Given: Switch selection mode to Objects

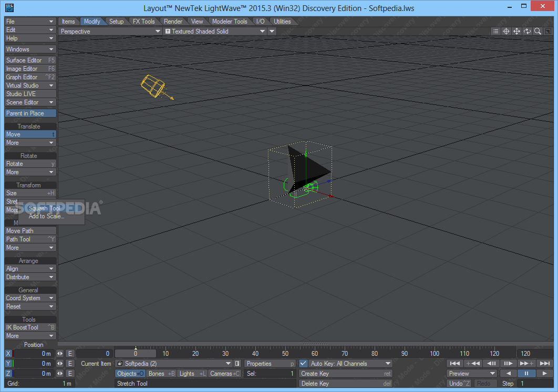Looking at the screenshot, I should click(130, 374).
